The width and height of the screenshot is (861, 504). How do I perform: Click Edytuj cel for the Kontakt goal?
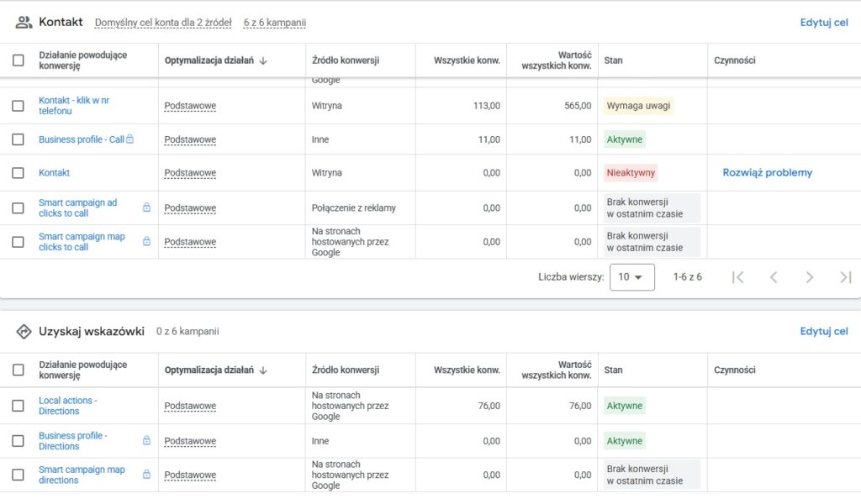click(823, 23)
